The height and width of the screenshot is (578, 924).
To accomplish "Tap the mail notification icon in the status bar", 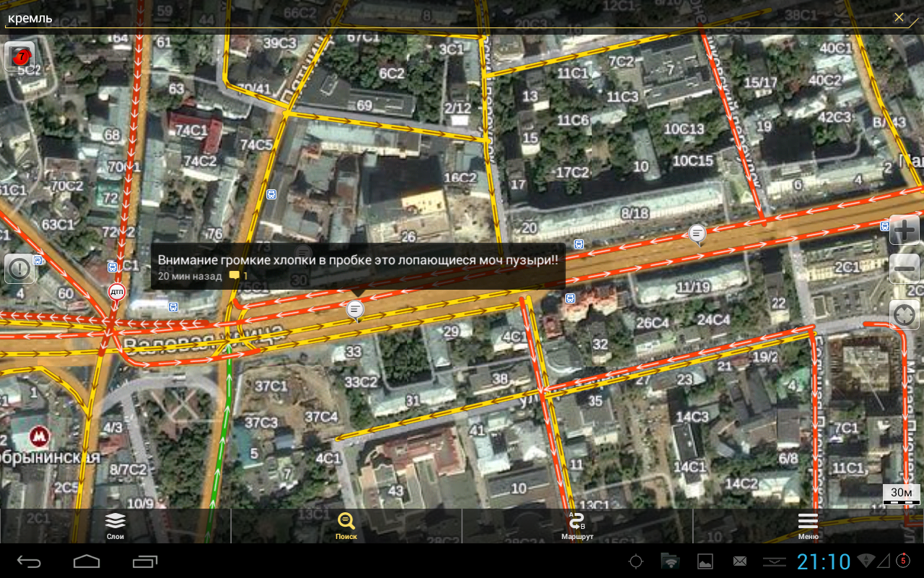I will 740,561.
